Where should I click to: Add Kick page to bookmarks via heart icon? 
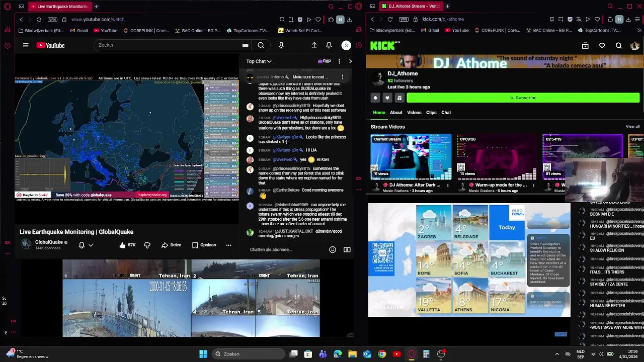point(597,20)
